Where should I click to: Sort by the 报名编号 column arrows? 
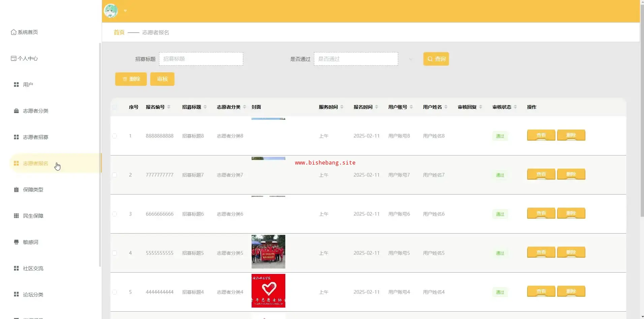click(169, 107)
